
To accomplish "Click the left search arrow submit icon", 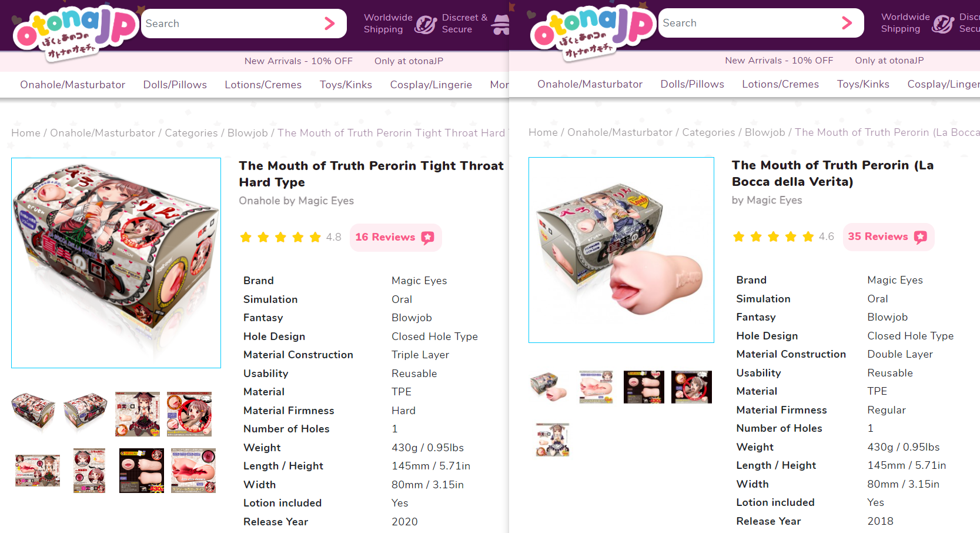I will click(330, 24).
